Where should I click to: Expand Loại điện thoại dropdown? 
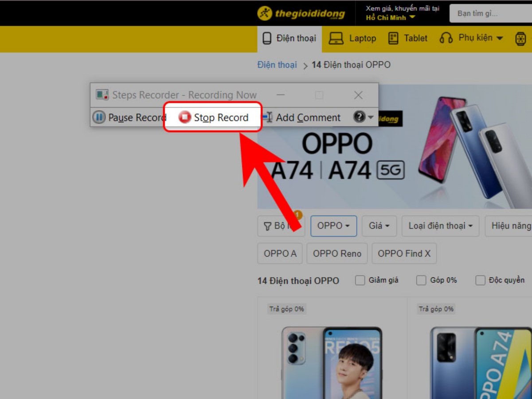[440, 226]
